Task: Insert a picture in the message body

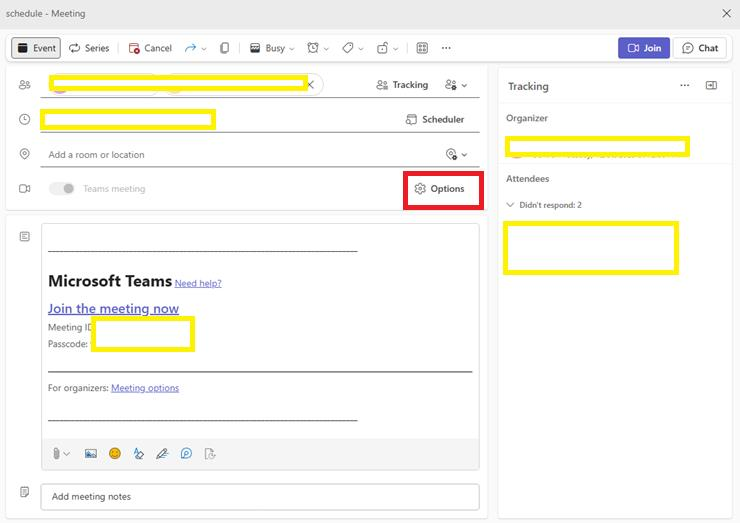Action: pyautogui.click(x=91, y=454)
